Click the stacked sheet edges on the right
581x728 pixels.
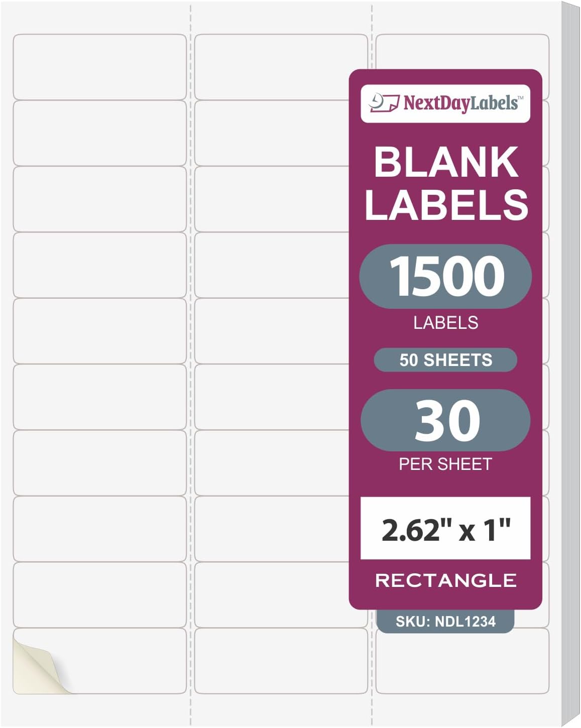point(570,364)
